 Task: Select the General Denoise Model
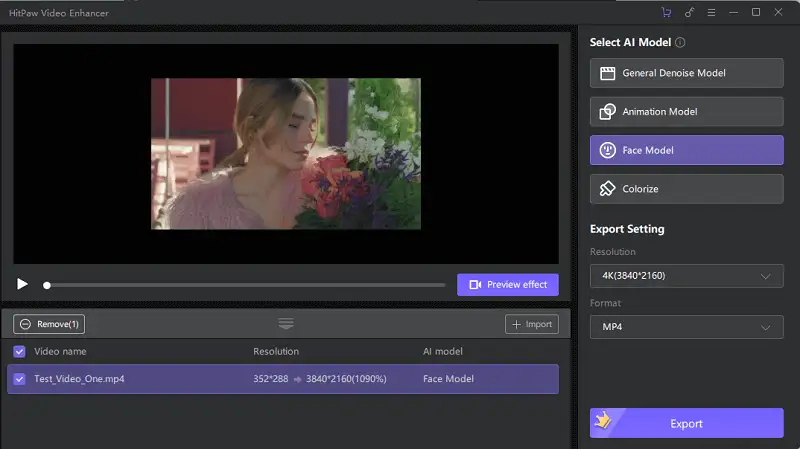click(x=686, y=73)
